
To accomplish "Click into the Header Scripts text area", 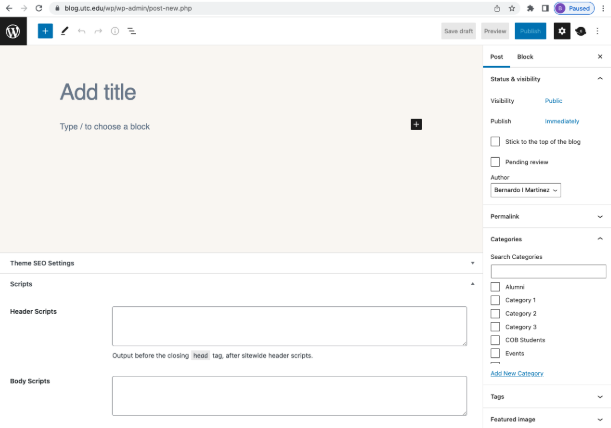I will (289, 326).
